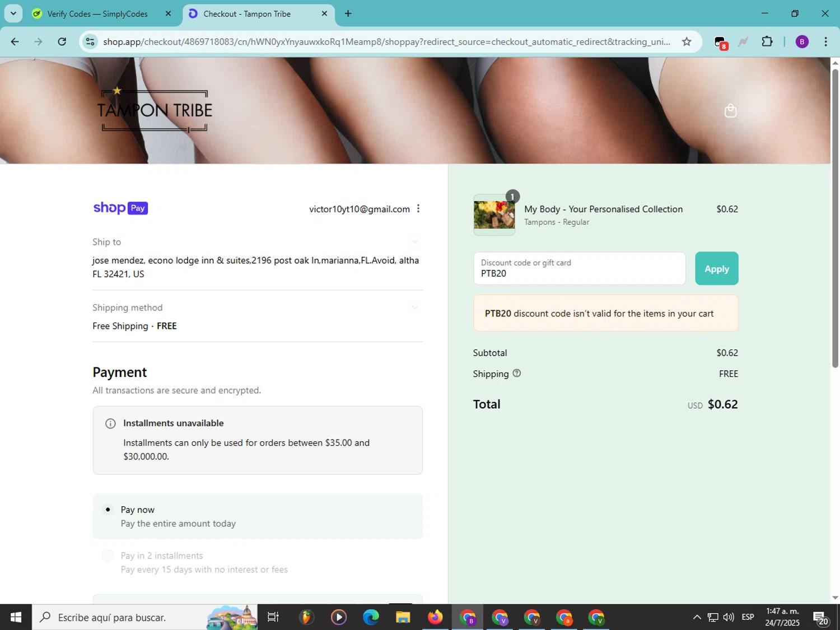840x630 pixels.
Task: Open the media player taskbar icon
Action: tap(339, 617)
